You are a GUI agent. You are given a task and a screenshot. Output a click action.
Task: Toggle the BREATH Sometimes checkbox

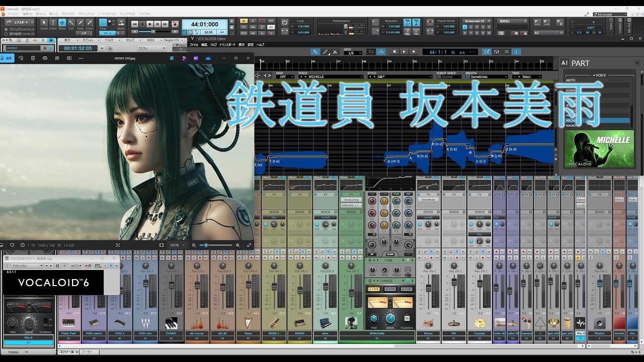coord(467,77)
